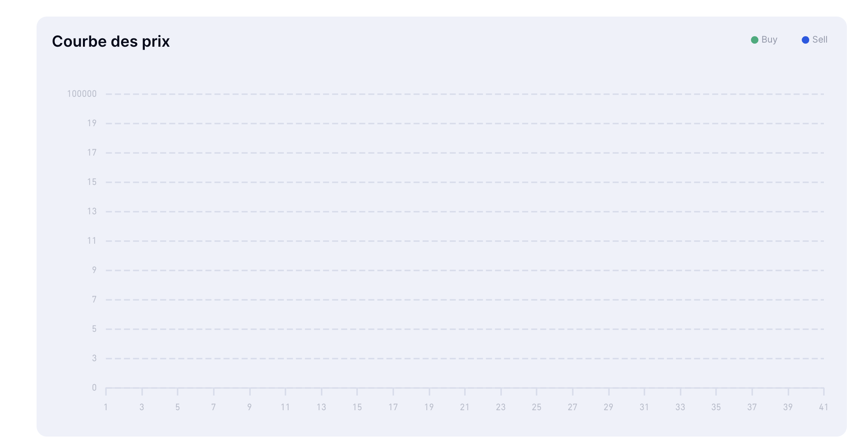The width and height of the screenshot is (868, 446).
Task: Toggle the Sell series legend label
Action: point(820,40)
